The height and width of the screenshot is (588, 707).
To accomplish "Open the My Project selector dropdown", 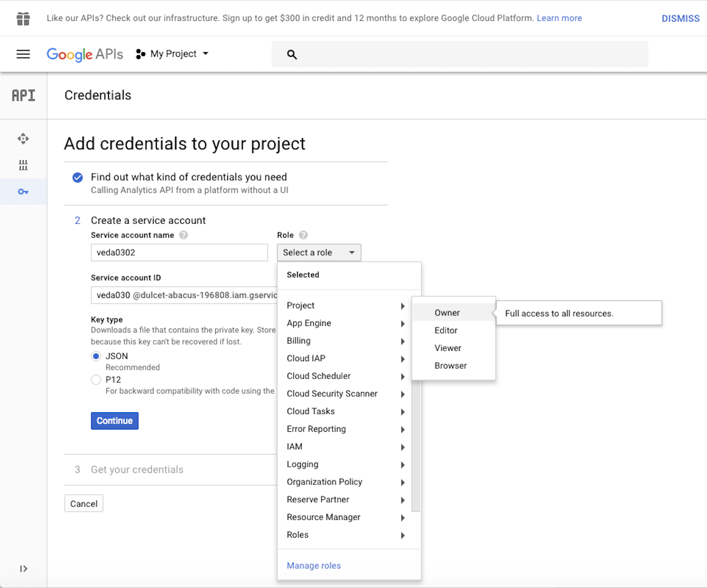I will (x=172, y=54).
